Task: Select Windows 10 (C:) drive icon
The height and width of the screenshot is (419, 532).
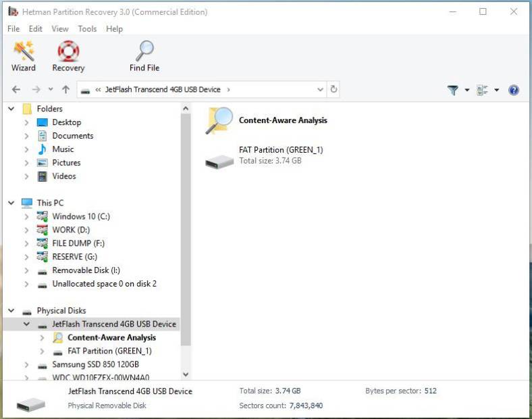Action: [x=43, y=216]
